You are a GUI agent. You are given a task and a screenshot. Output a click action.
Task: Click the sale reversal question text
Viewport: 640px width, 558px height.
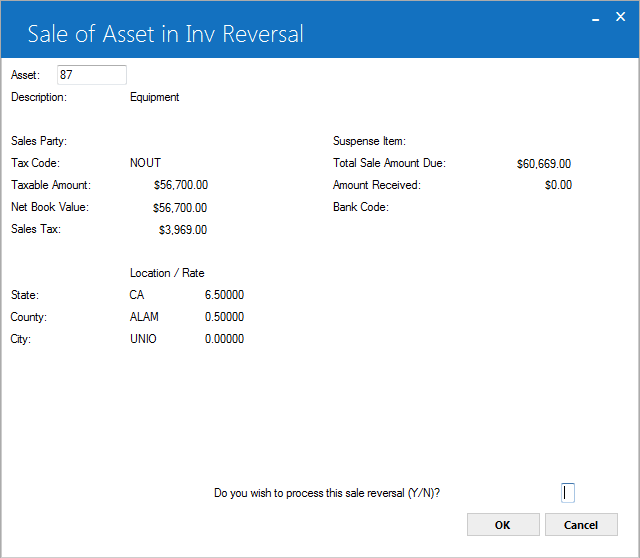pos(327,493)
